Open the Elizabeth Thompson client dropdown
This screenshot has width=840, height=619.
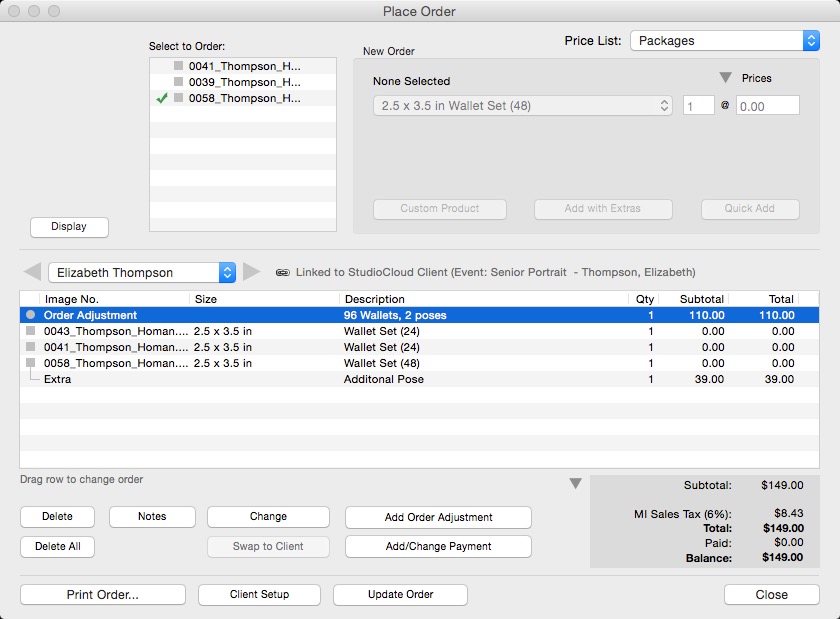tap(141, 272)
